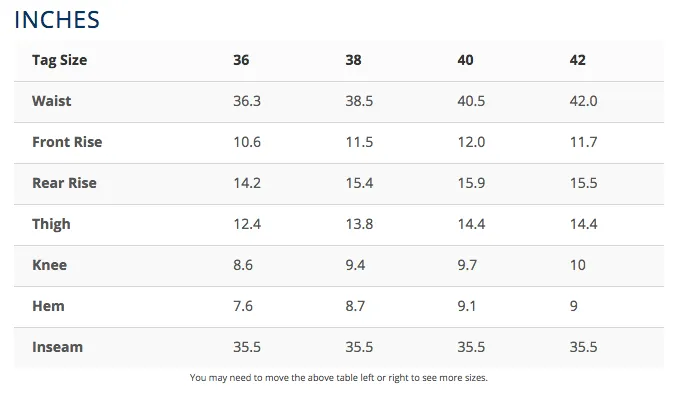Click knee value 10 for size 42

tap(578, 265)
